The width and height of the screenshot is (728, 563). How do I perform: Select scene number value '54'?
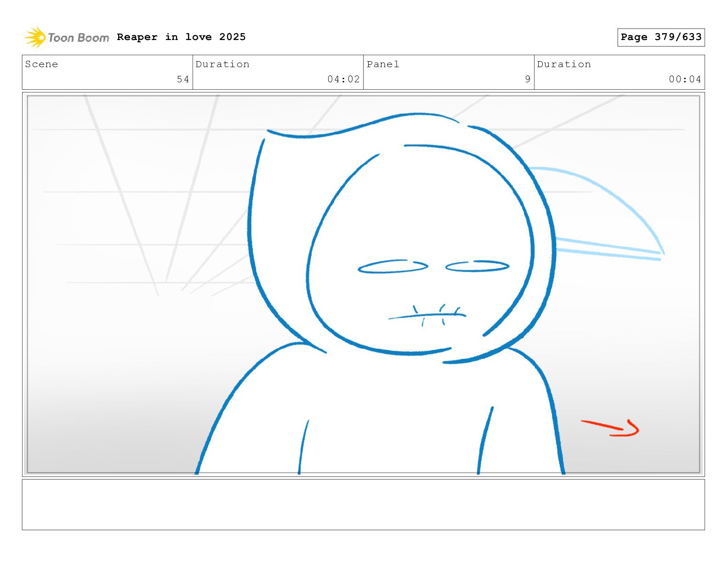coord(183,79)
